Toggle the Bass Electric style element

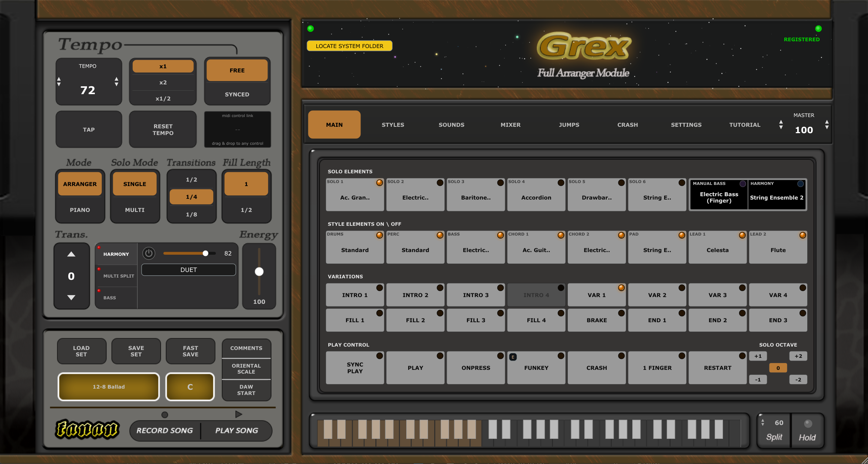point(476,247)
